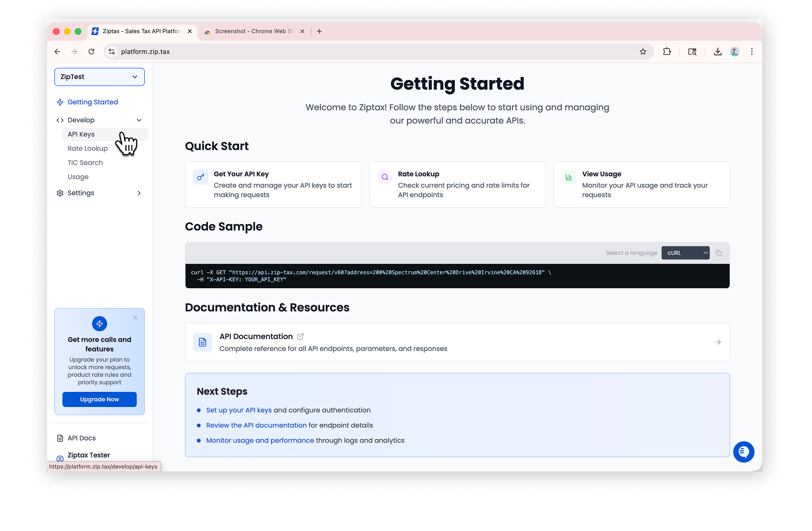Change the code language from cURL
Screen dimensions: 812x531
(685, 253)
